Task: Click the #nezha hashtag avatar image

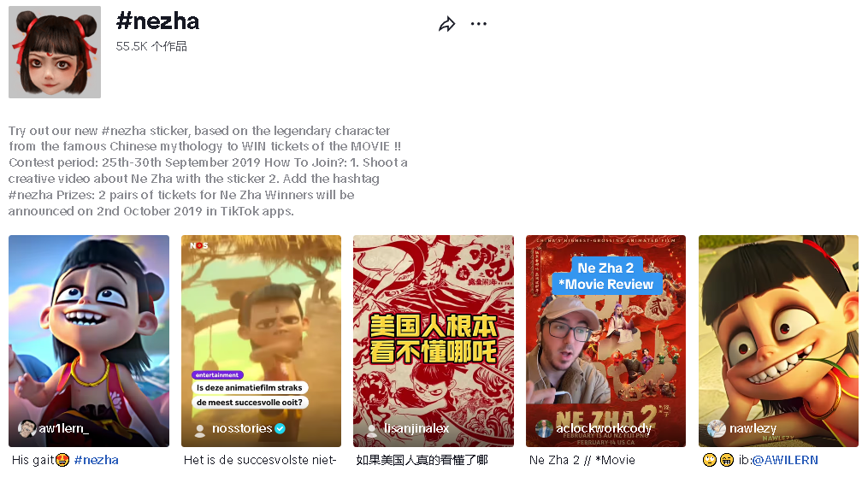Action: coord(55,52)
